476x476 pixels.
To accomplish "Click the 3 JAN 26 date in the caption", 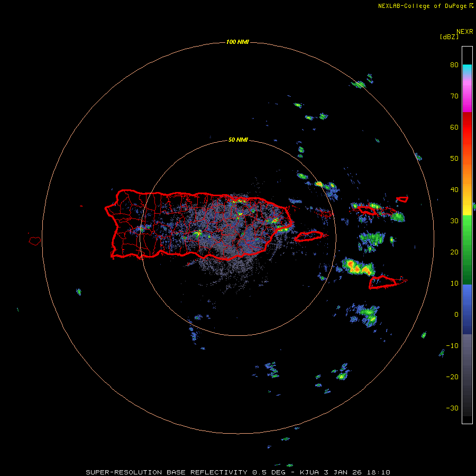I will [343, 472].
